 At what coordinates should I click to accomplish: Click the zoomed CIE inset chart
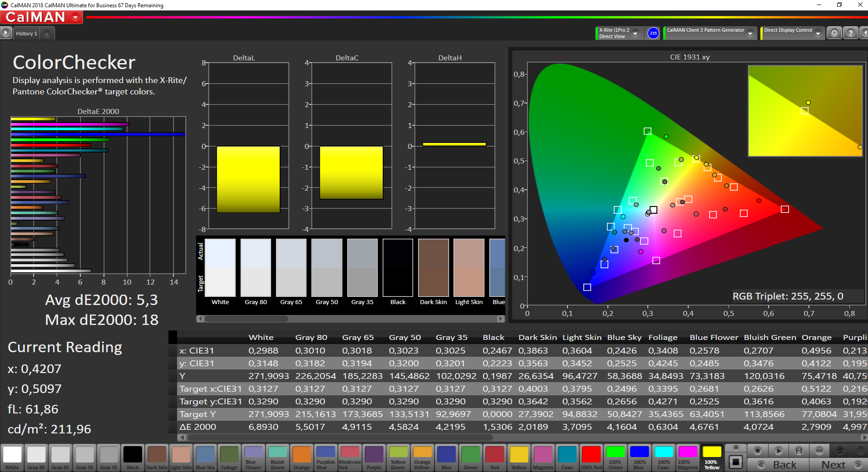(805, 111)
